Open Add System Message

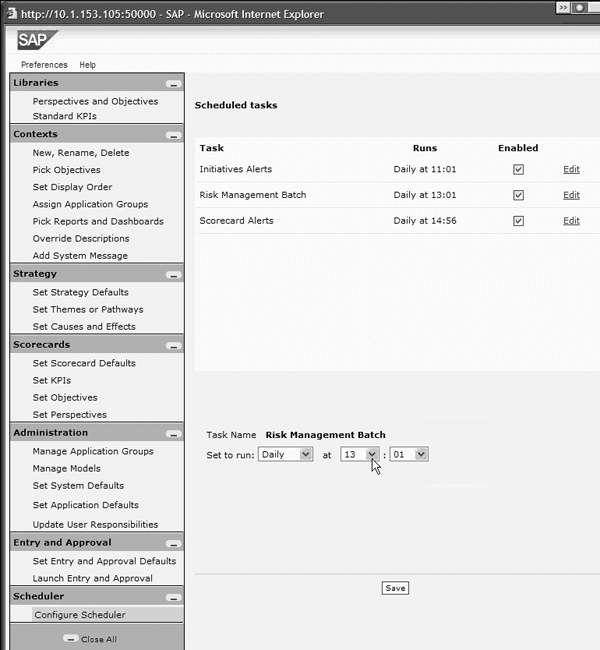click(80, 256)
